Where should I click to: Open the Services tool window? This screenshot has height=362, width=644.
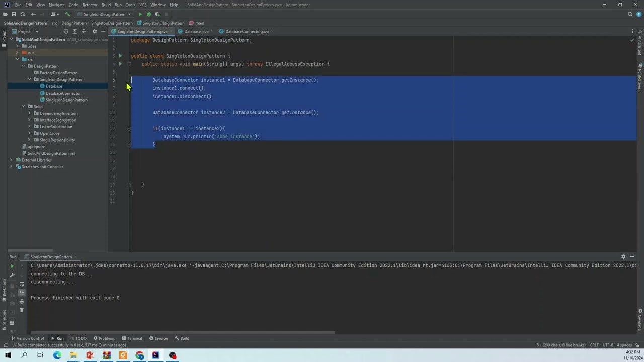[158, 338]
